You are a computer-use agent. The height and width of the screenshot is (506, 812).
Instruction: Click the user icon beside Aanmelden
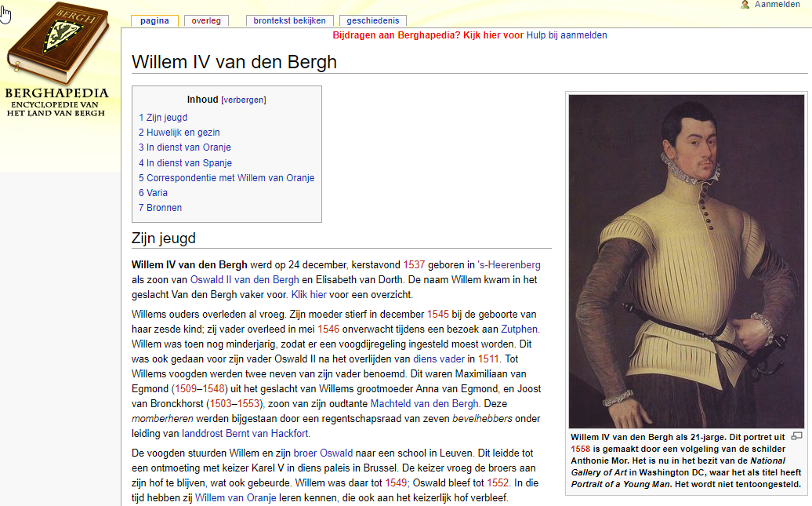745,5
